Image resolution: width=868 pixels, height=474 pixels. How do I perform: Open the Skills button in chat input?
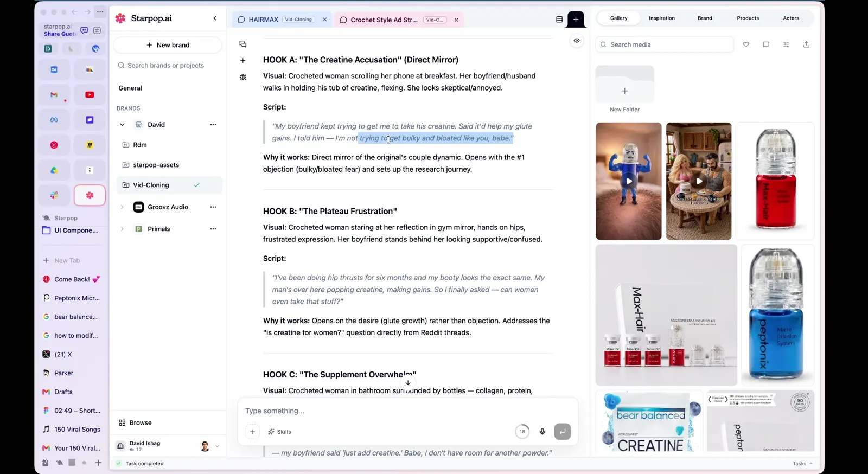[279, 432]
